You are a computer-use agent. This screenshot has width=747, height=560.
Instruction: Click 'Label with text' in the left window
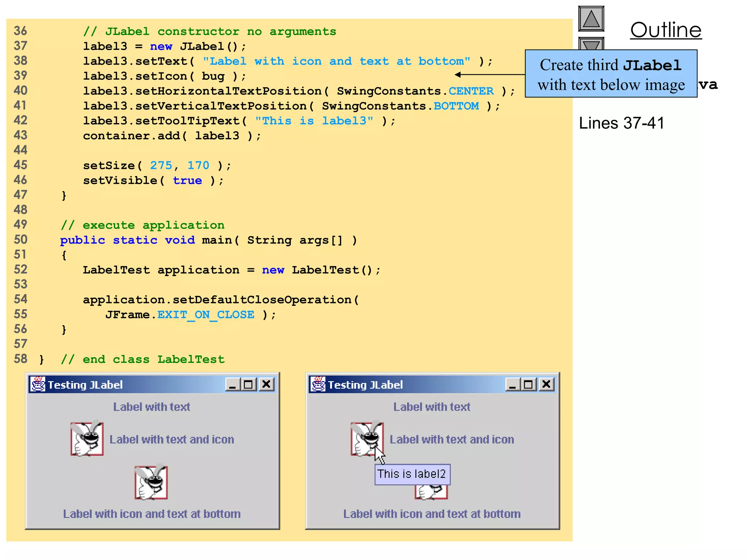pyautogui.click(x=151, y=407)
